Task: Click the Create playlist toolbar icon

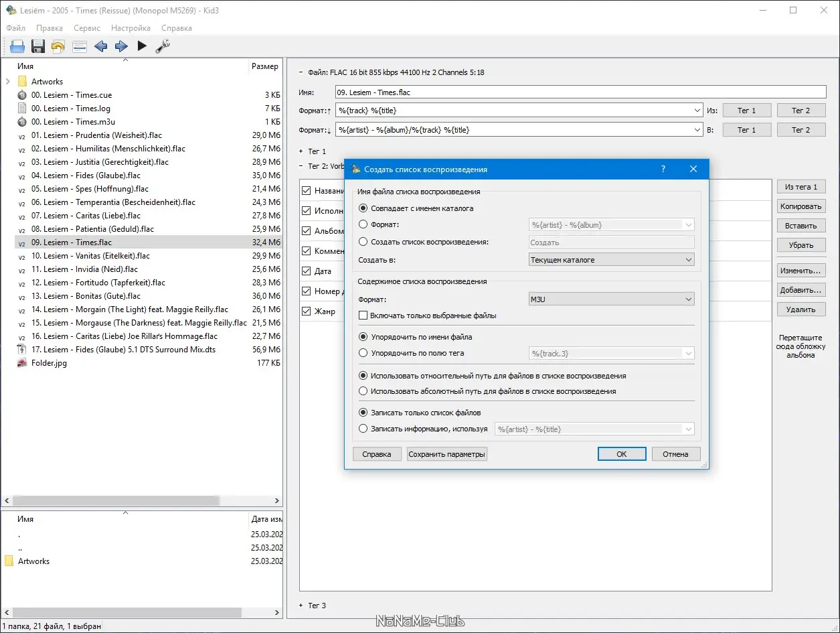Action: click(x=80, y=46)
